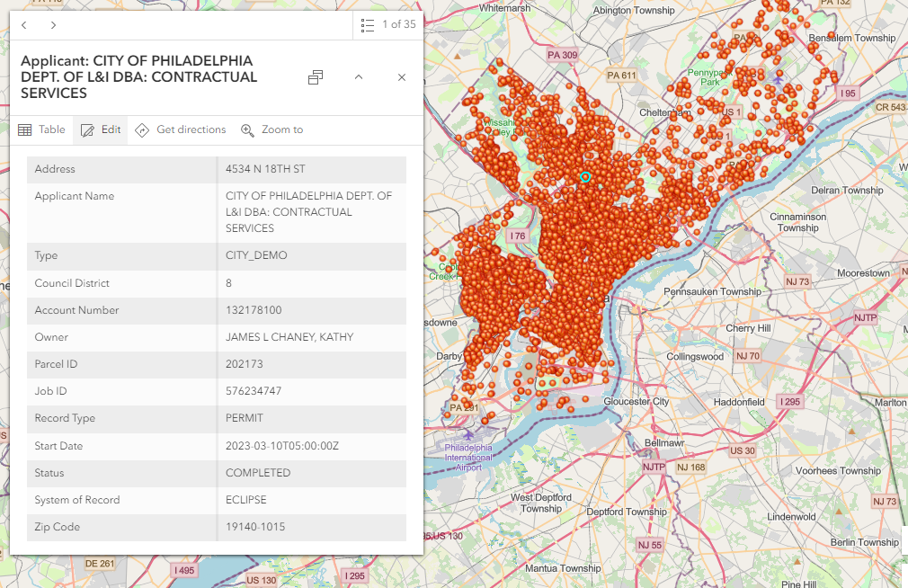Image resolution: width=908 pixels, height=588 pixels.
Task: Open the Table view
Action: tap(41, 129)
